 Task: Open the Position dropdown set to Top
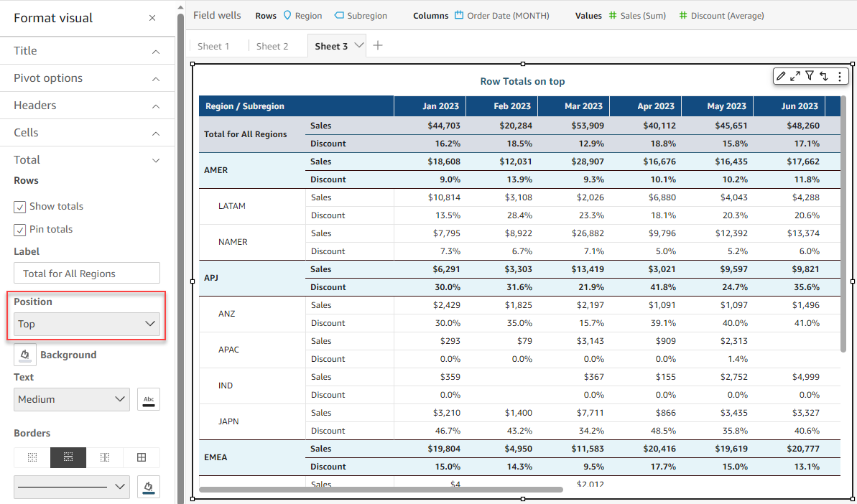pyautogui.click(x=87, y=324)
